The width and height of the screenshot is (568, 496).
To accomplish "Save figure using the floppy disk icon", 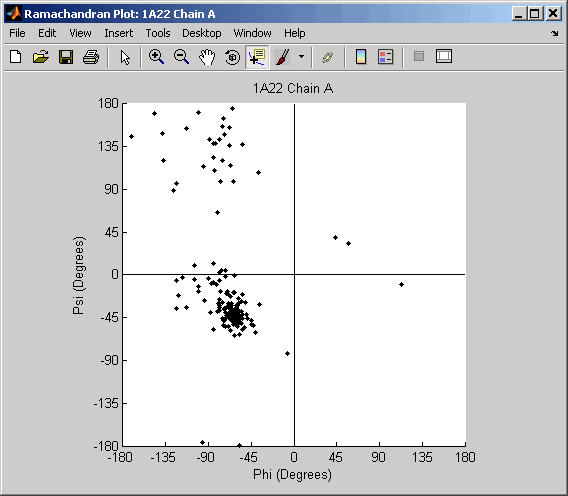I will [66, 57].
